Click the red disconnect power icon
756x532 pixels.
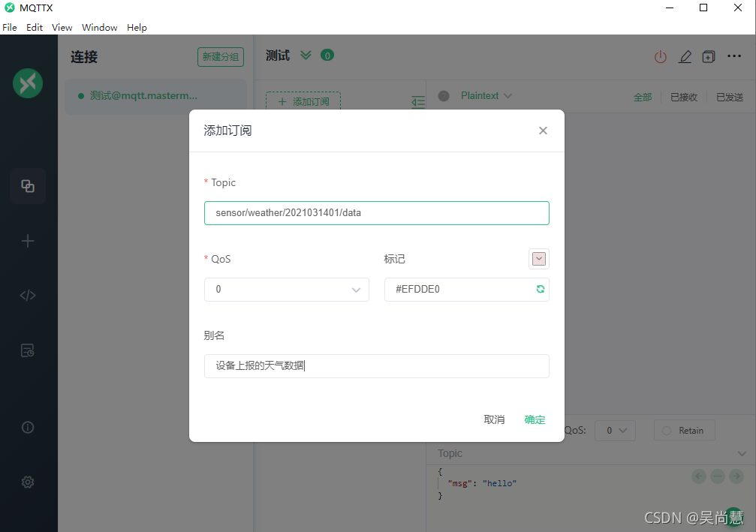[661, 57]
